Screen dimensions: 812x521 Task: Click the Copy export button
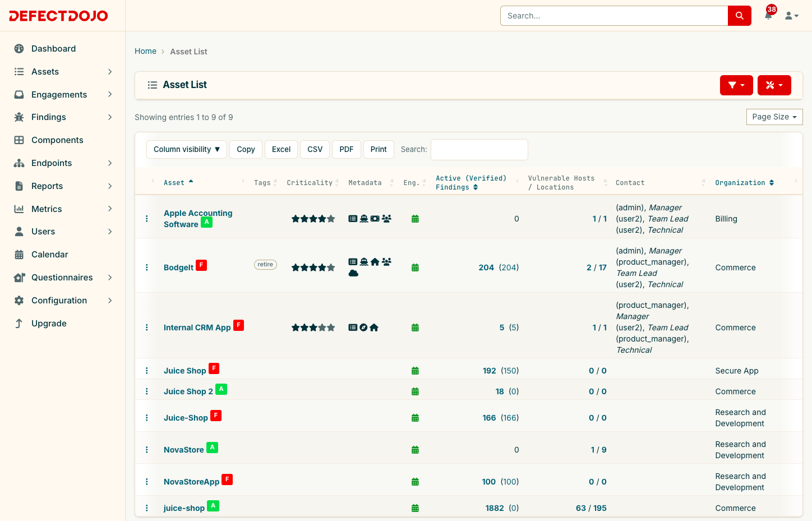click(x=246, y=149)
